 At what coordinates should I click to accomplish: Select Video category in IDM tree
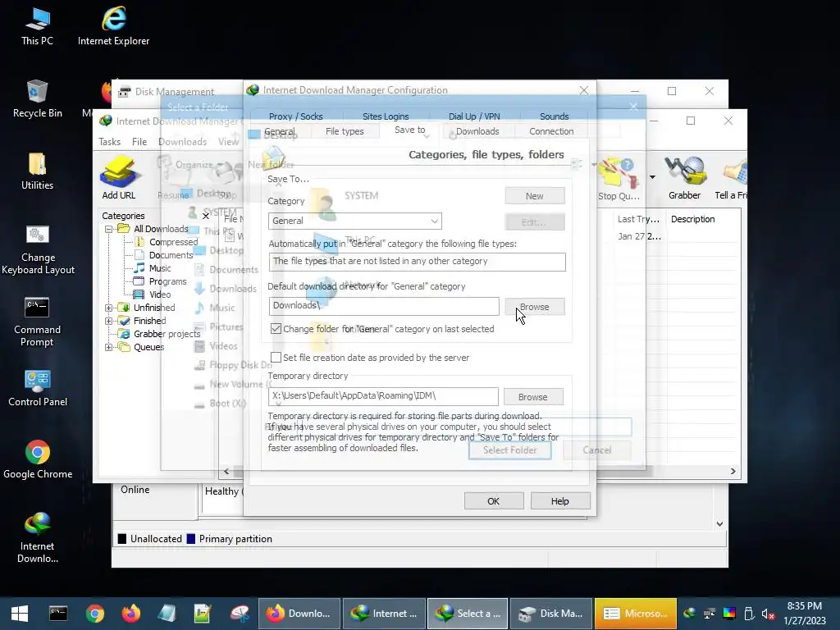click(x=160, y=294)
